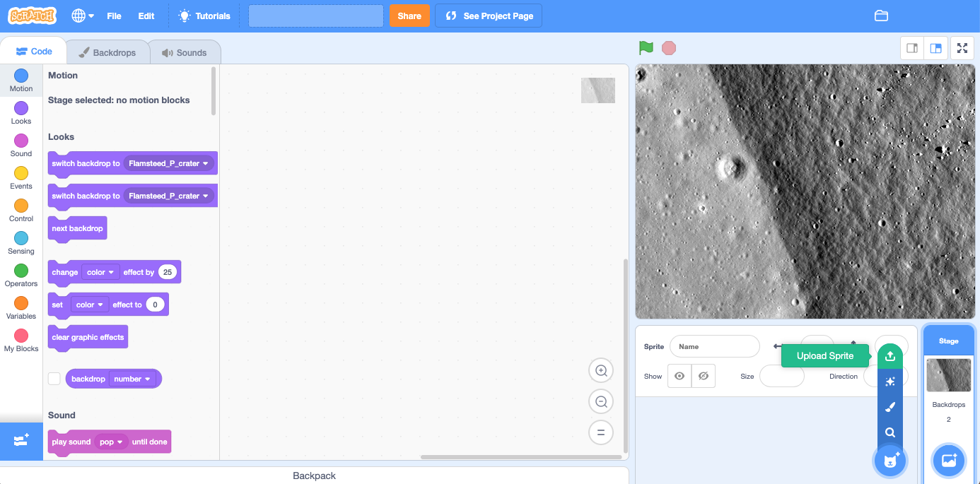Open color dropdown in change effect block

point(100,272)
